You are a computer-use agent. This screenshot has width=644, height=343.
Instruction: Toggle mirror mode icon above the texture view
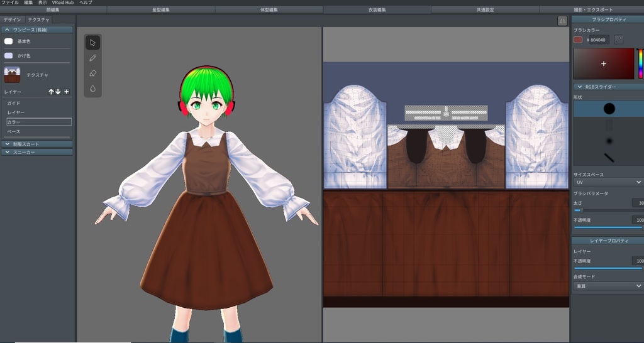[x=562, y=21]
